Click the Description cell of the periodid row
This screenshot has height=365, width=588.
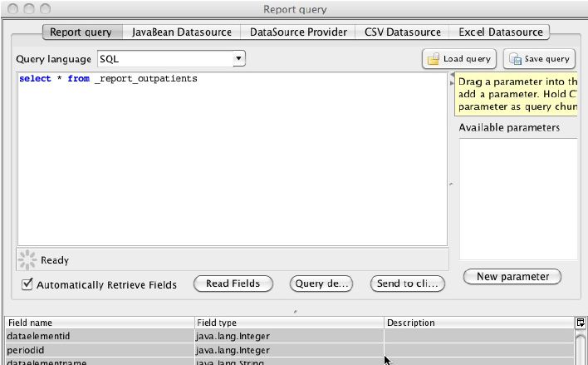pos(479,350)
